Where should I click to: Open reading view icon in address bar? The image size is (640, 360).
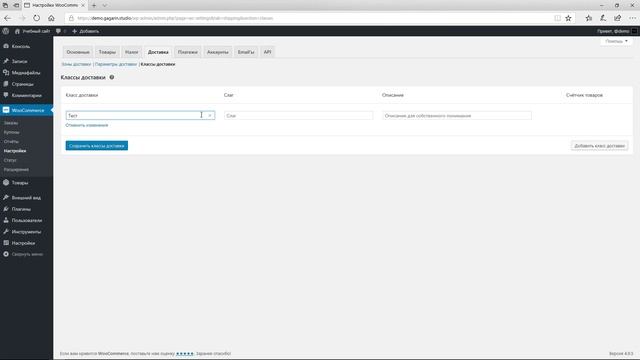(x=557, y=18)
